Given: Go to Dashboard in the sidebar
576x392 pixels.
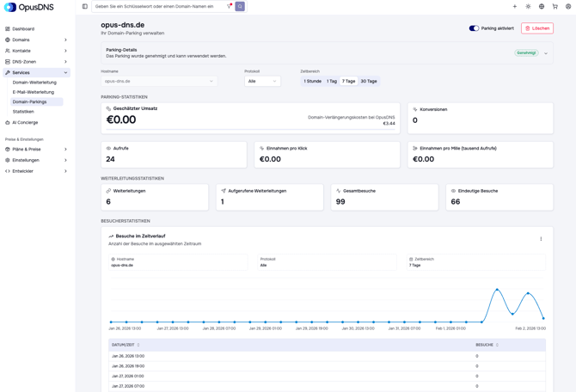Looking at the screenshot, I should [x=23, y=28].
